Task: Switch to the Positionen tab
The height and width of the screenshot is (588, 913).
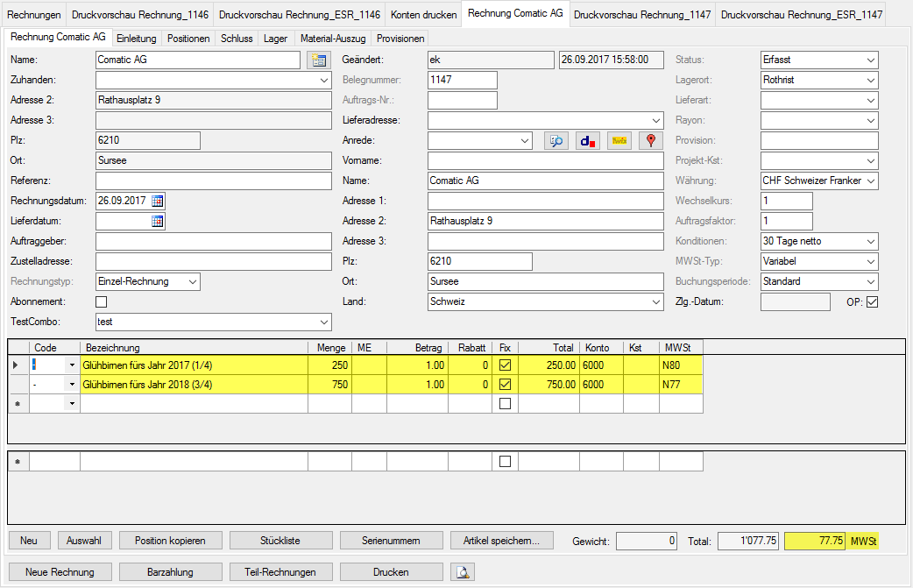Action: click(188, 39)
